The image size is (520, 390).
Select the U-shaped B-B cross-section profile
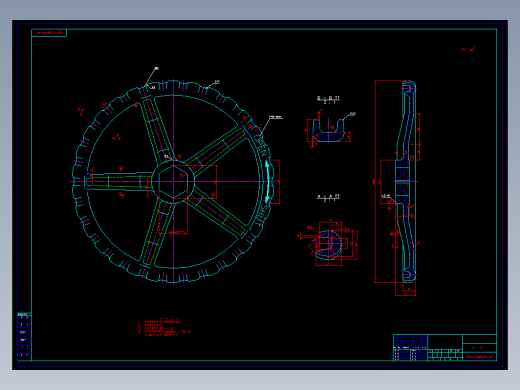pos(328,131)
